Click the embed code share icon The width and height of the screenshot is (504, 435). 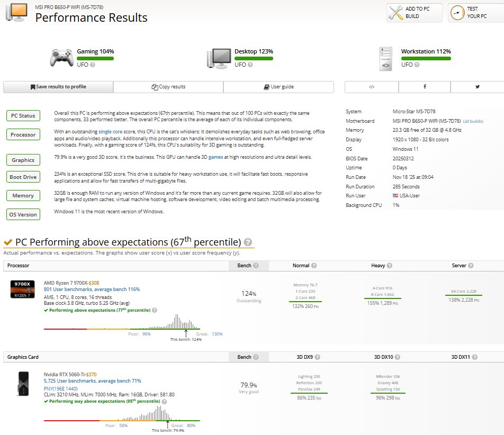point(372,87)
